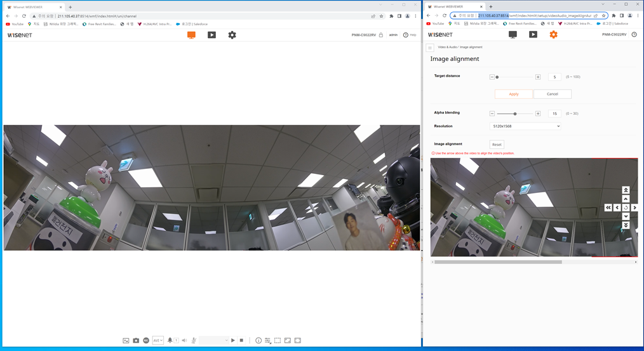The image size is (644, 351).
Task: Toggle the speaker audio icon
Action: [184, 341]
